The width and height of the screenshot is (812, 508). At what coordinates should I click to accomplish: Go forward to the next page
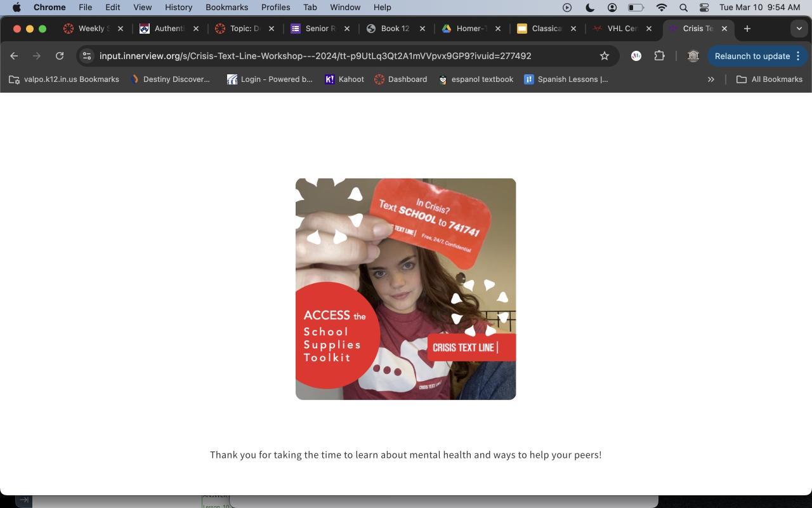(x=37, y=56)
